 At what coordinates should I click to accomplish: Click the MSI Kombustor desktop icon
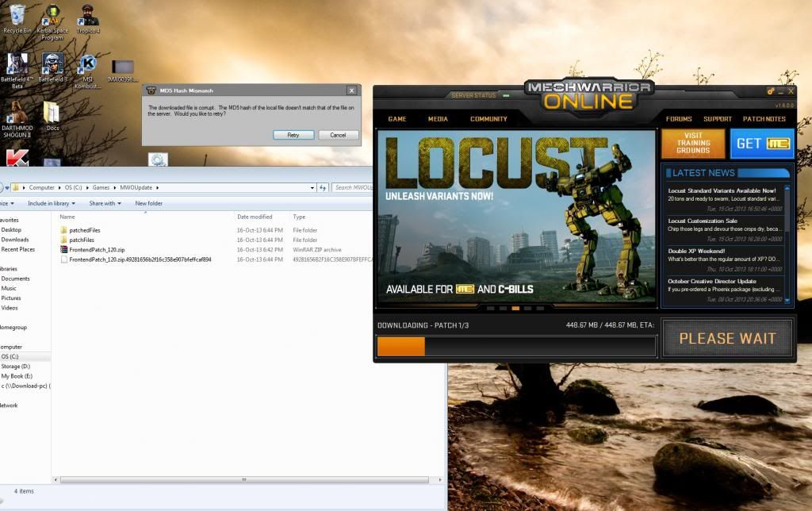click(x=89, y=64)
